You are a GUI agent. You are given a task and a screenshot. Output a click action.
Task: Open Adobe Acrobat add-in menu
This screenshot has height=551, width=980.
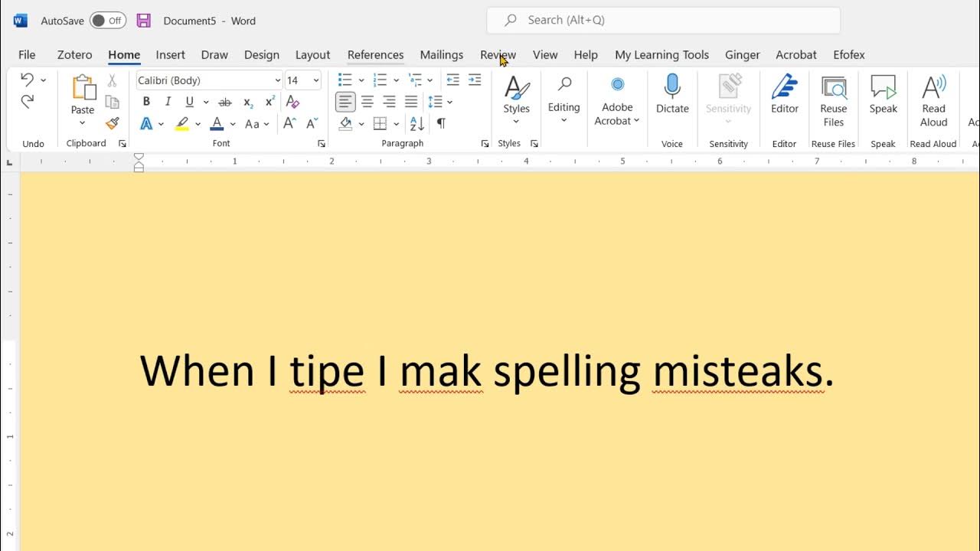pyautogui.click(x=617, y=101)
